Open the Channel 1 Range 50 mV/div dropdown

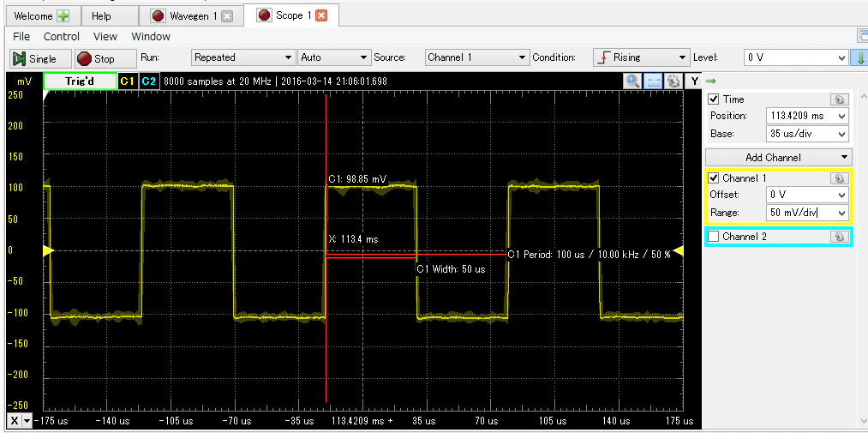point(807,213)
